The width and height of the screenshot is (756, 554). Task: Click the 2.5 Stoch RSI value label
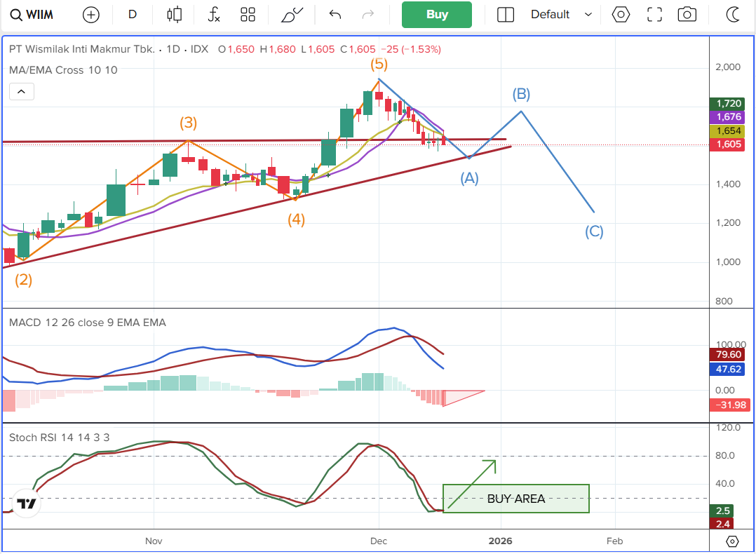pos(722,511)
